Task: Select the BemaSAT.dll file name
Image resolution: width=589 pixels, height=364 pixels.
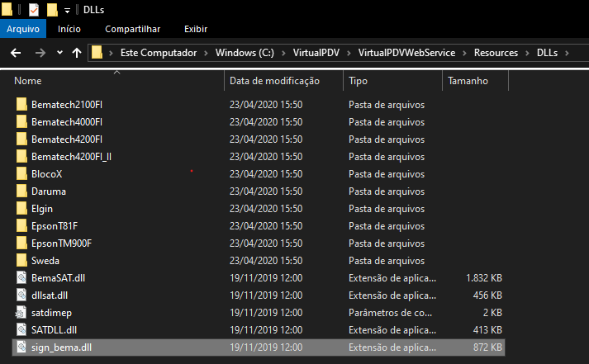Action: pos(58,278)
